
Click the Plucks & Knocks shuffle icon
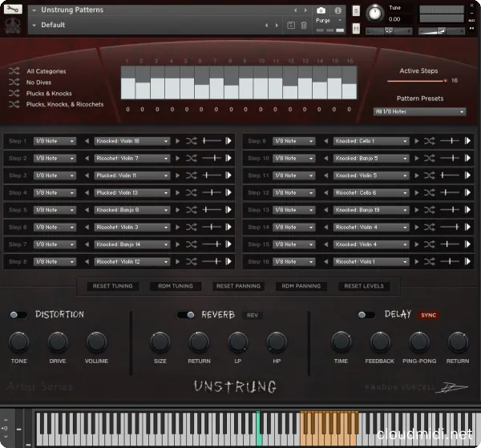click(x=14, y=93)
